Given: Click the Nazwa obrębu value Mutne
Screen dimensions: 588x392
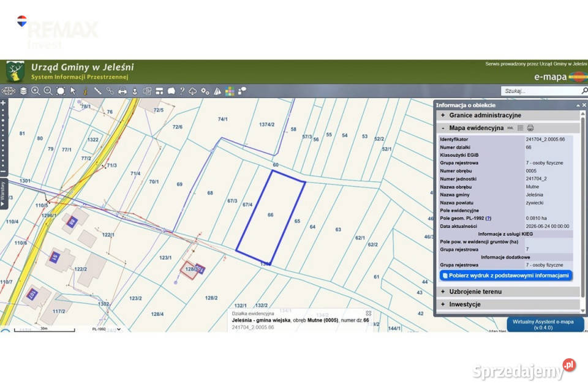Looking at the screenshot, I should [532, 186].
